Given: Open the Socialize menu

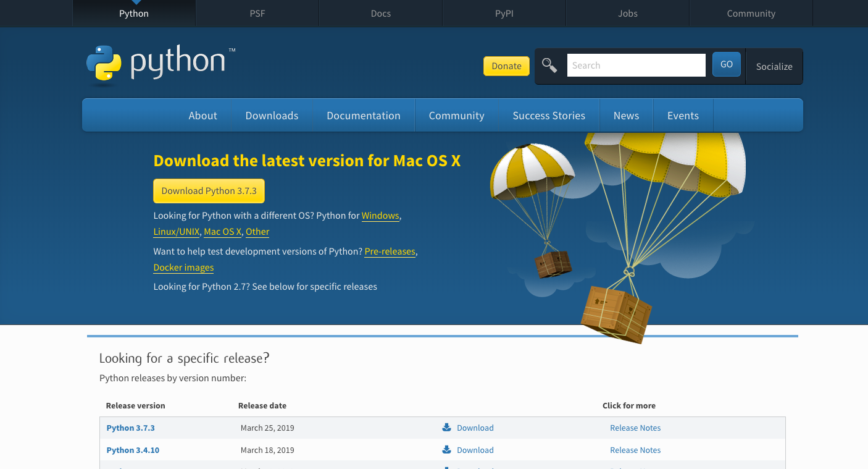Looking at the screenshot, I should [774, 66].
